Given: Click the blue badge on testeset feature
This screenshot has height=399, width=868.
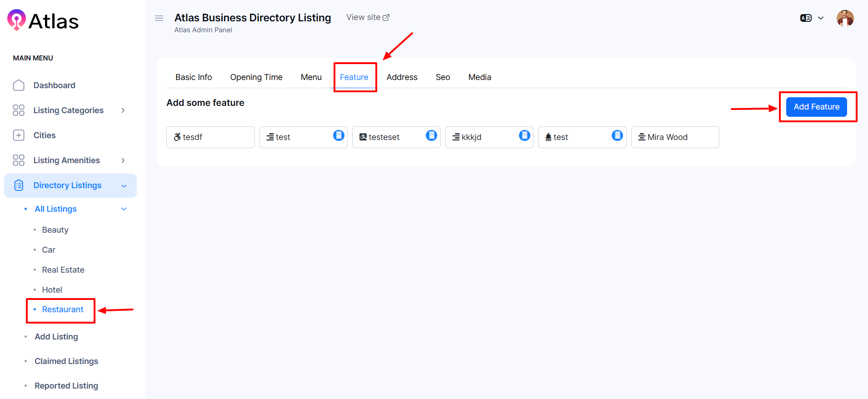Looking at the screenshot, I should [431, 135].
